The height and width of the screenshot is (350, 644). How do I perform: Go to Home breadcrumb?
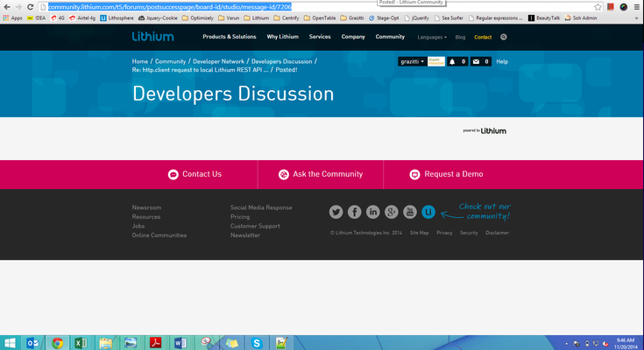coord(140,61)
